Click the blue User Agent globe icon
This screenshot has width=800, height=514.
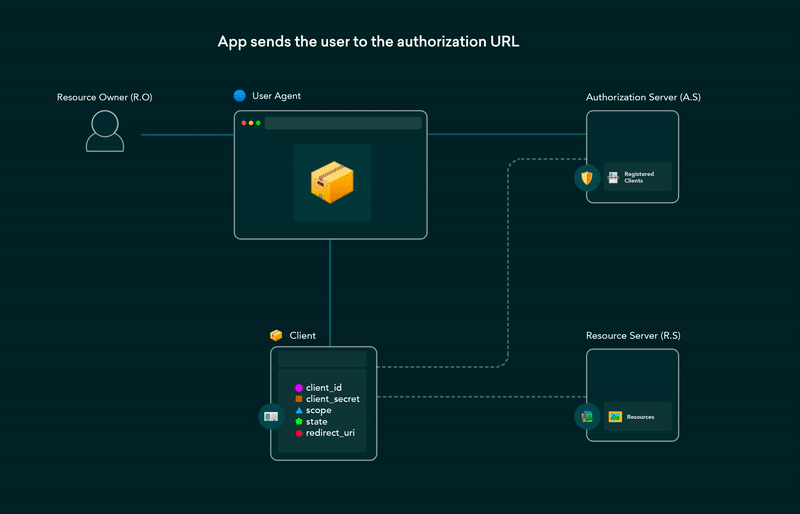click(x=239, y=95)
